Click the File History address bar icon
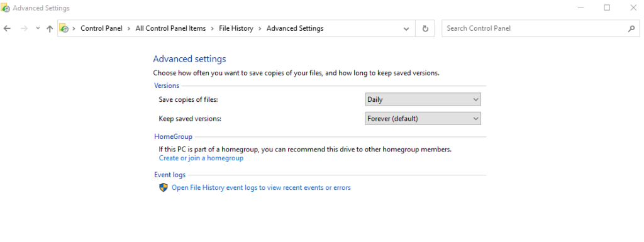Screen dimensions: 644x242 (x=64, y=28)
